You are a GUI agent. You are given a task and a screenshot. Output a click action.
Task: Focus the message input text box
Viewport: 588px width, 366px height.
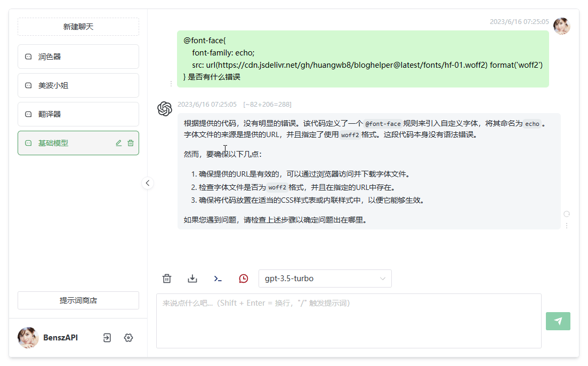tap(349, 321)
